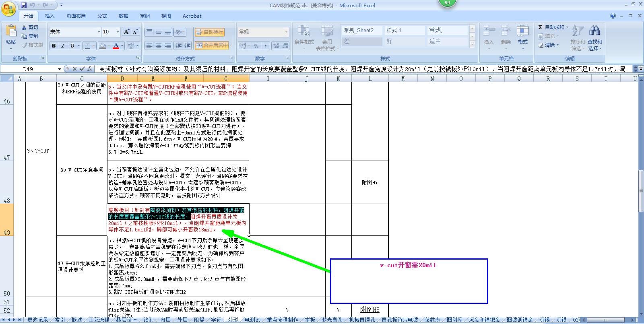Open the fill color dropdown arrow
The width and height of the screenshot is (644, 324).
[109, 46]
